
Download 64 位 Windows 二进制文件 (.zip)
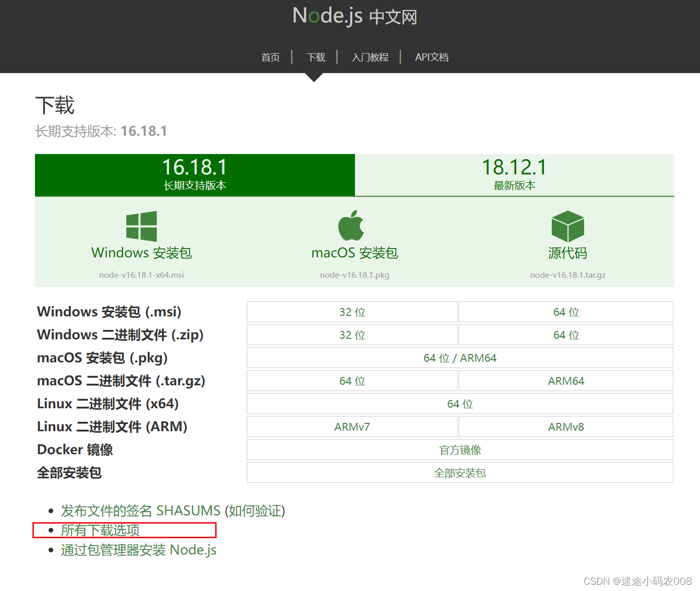pos(566,335)
